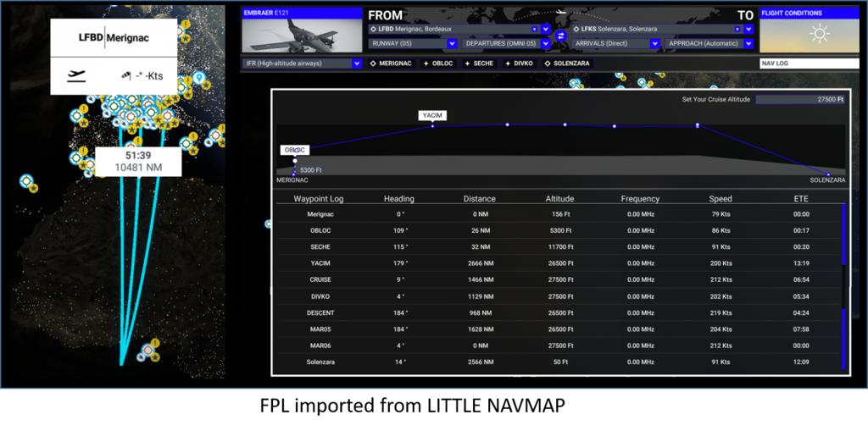This screenshot has height=431, width=868.
Task: Expand the departure airport dropdown arrow
Action: 546,29
